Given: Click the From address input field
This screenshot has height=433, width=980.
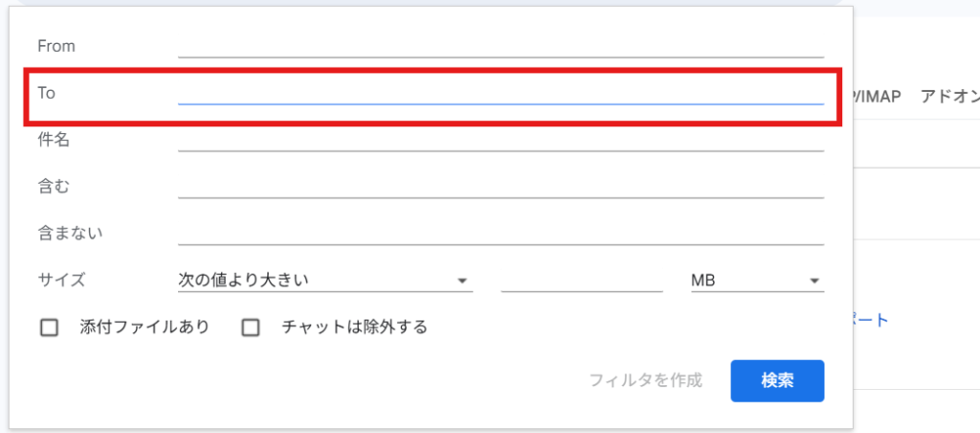Looking at the screenshot, I should click(x=500, y=46).
